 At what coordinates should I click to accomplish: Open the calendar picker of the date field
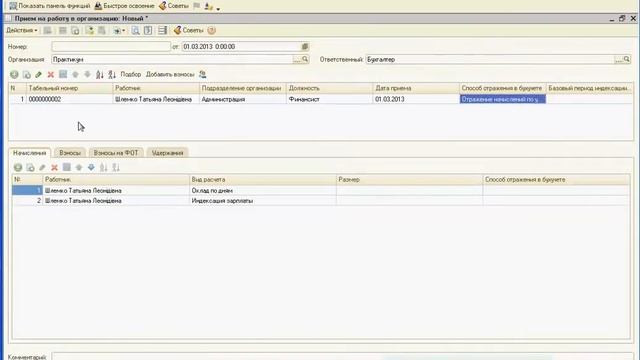pos(305,47)
